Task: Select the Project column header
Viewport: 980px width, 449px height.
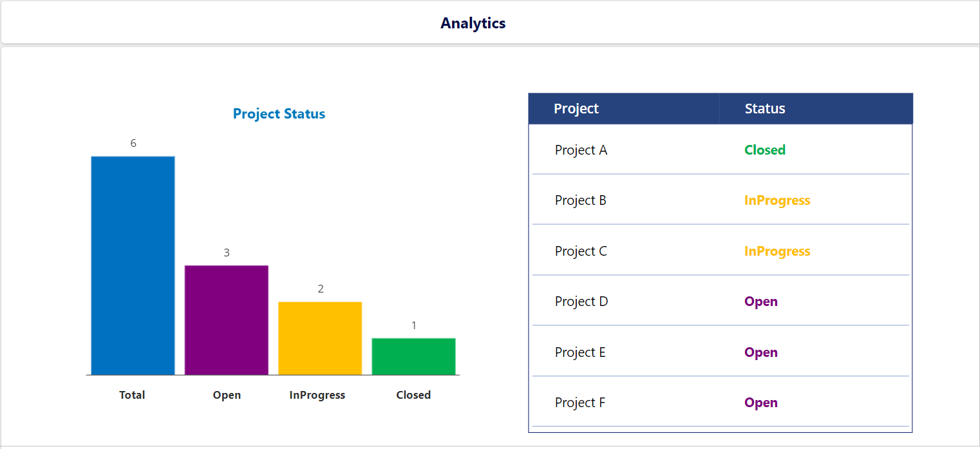Action: (x=576, y=108)
